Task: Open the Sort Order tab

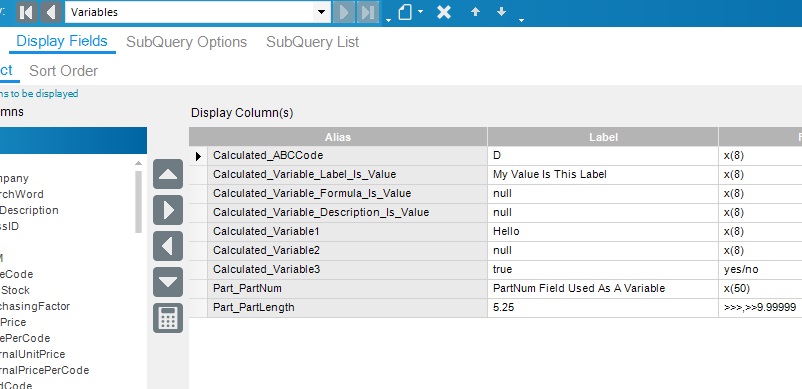Action: pos(63,71)
